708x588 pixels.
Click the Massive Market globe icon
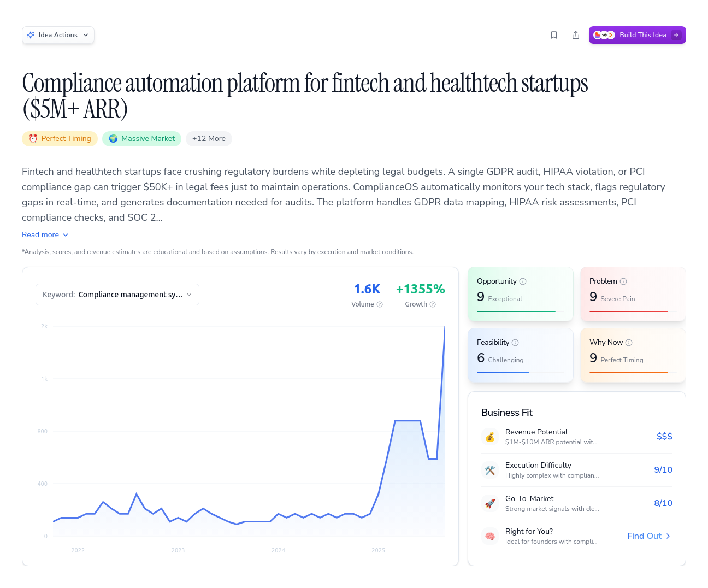tap(113, 138)
